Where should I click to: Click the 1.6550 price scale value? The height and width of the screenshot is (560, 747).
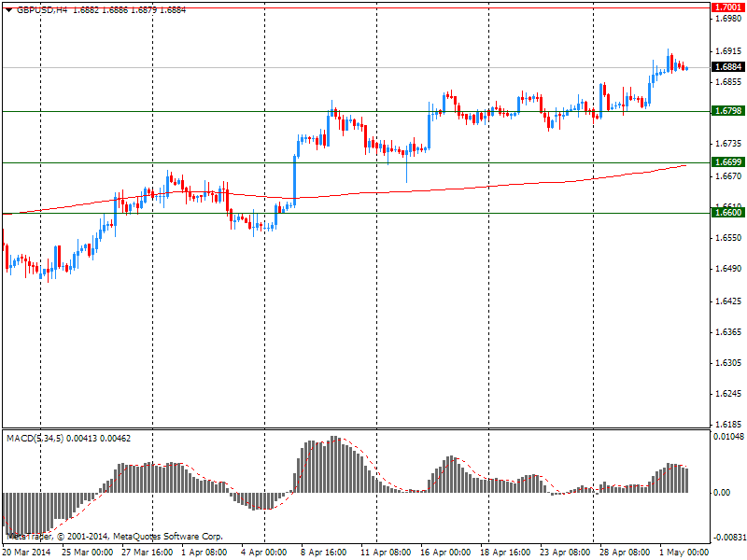(728, 238)
